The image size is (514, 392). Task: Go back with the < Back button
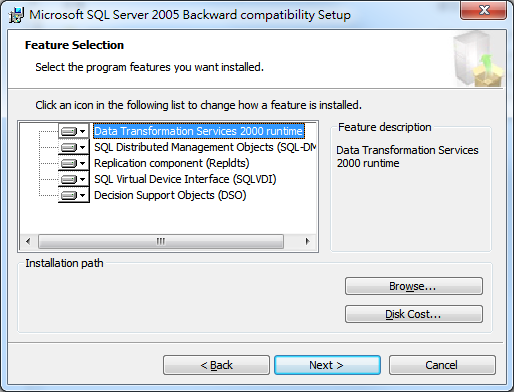click(216, 365)
